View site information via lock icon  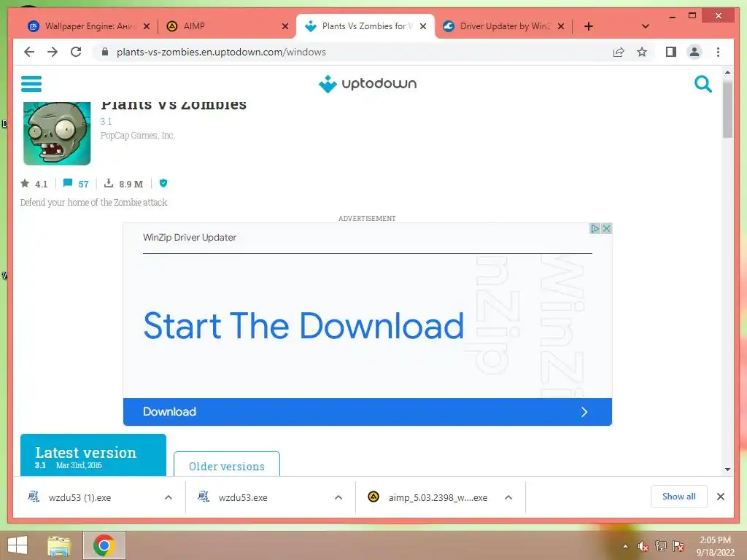click(105, 52)
